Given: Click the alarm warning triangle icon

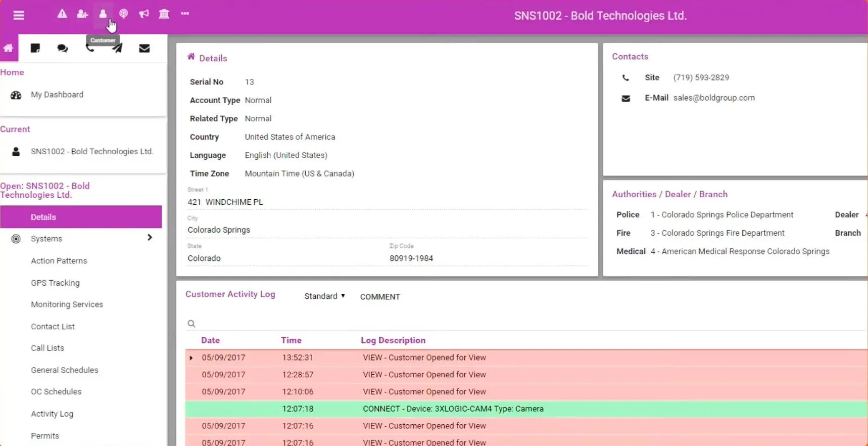Looking at the screenshot, I should coord(62,14).
